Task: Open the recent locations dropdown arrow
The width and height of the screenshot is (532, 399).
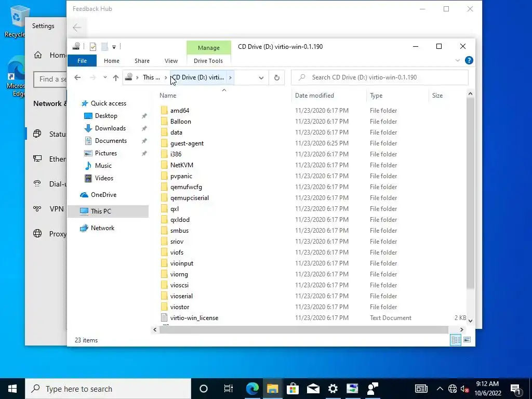Action: [x=105, y=78]
